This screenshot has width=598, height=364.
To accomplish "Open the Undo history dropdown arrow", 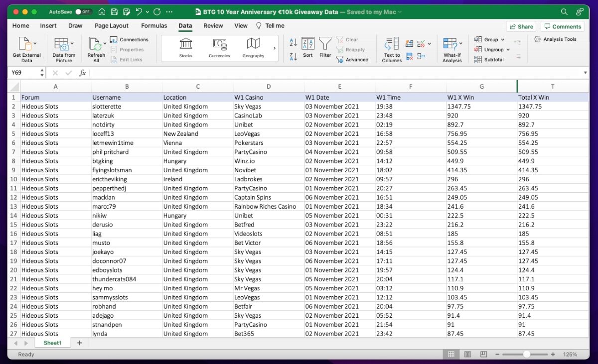I will pyautogui.click(x=148, y=12).
